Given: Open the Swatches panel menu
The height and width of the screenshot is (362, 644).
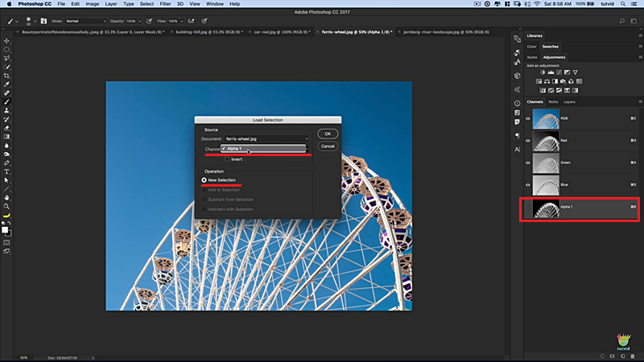Looking at the screenshot, I should pyautogui.click(x=640, y=47).
